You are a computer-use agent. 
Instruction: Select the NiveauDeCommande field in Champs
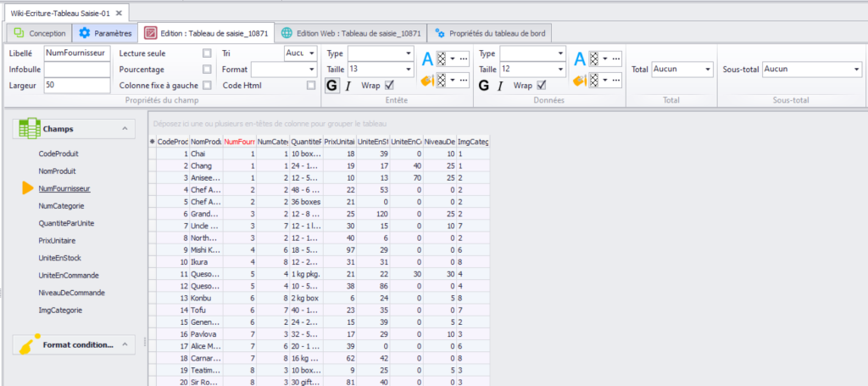[71, 293]
